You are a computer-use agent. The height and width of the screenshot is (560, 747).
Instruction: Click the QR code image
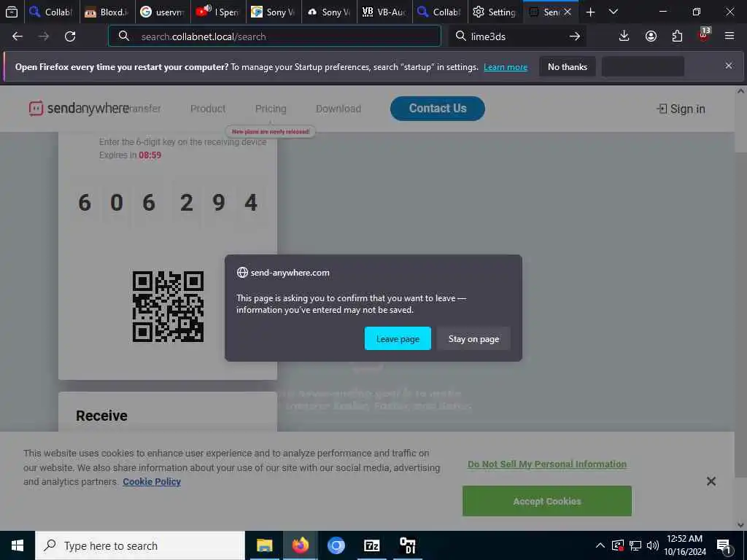tap(169, 307)
